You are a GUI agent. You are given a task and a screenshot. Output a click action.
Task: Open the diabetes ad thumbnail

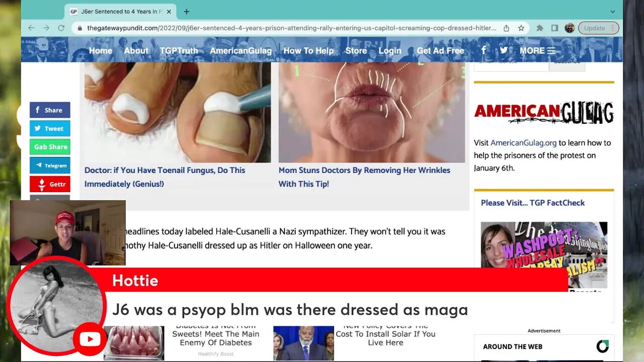134,343
